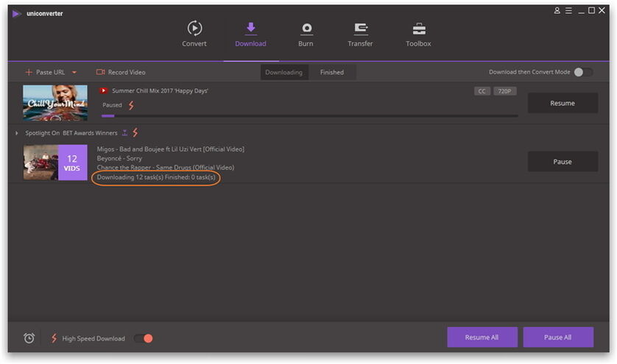Click the 'Paused' status label
Image resolution: width=617 pixels, height=364 pixels.
[x=112, y=105]
